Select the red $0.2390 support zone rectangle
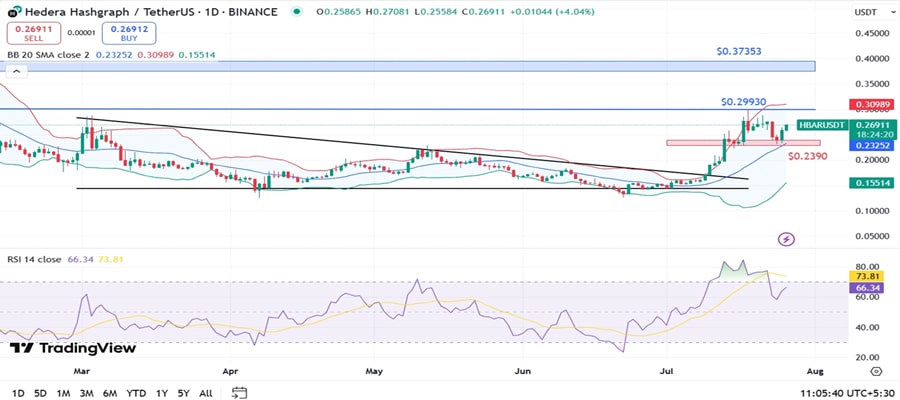 coord(743,142)
